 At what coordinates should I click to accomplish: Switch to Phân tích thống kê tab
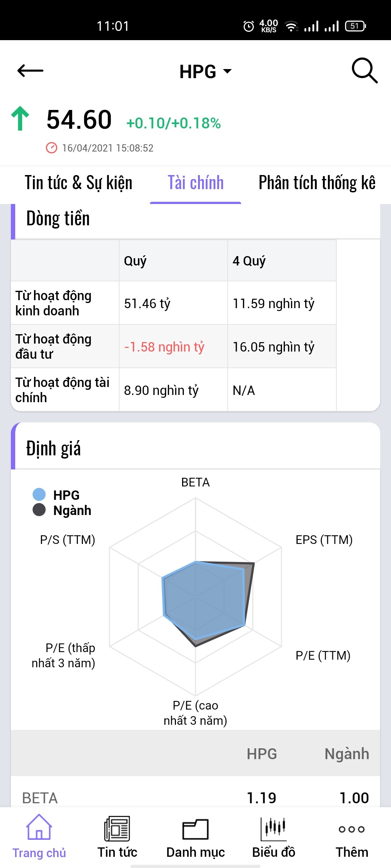coord(317,183)
